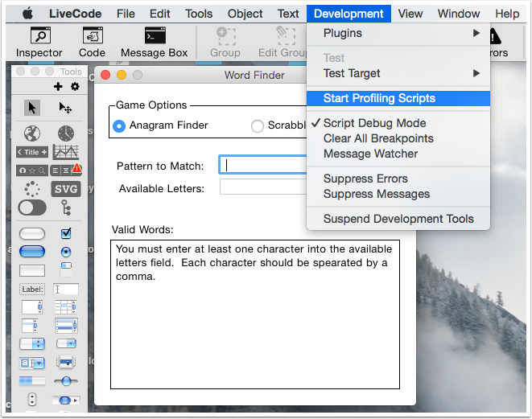This screenshot has width=532, height=419.
Task: Open the Message Box toolbar icon
Action: point(155,42)
